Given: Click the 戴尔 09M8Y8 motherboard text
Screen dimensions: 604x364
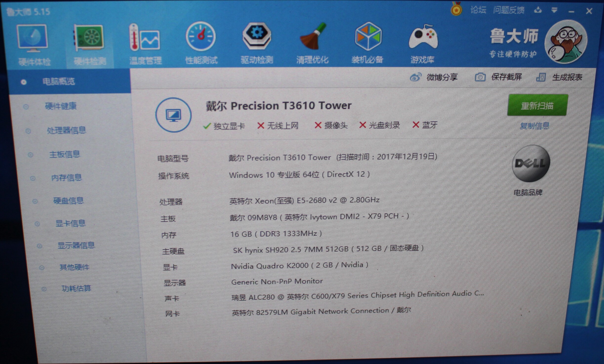Looking at the screenshot, I should (319, 217).
